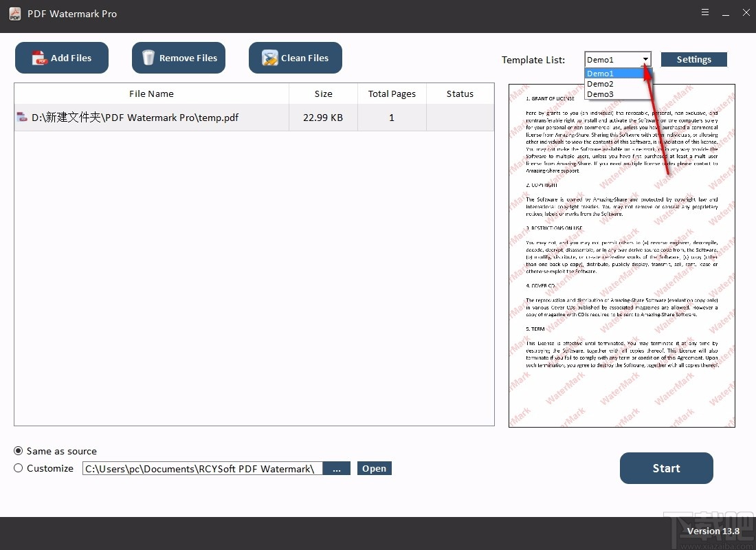Click the output folder path field
756x550 pixels.
pyautogui.click(x=203, y=468)
